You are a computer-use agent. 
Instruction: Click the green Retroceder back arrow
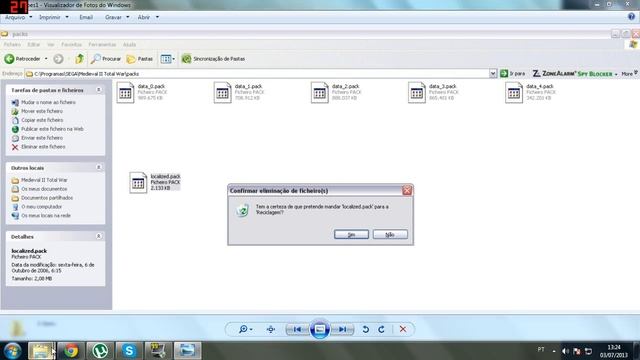(x=9, y=59)
